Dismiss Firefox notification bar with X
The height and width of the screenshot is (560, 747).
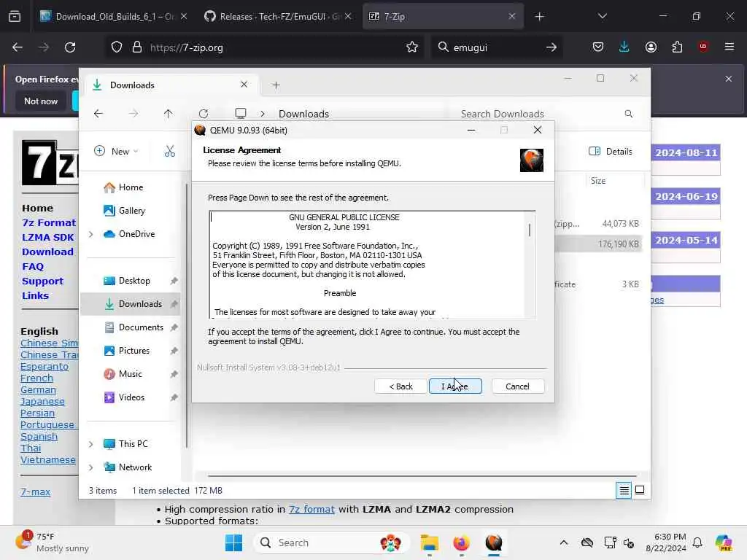[729, 79]
